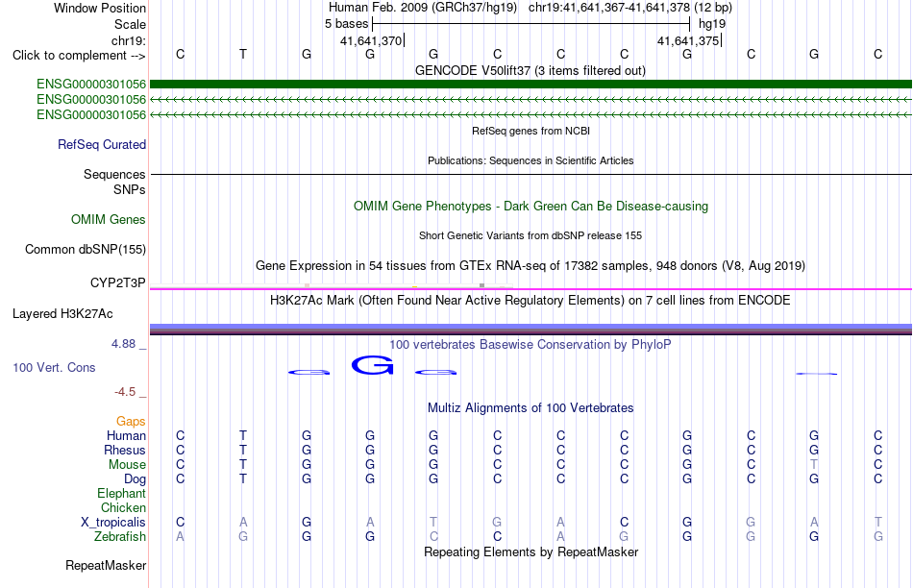Open GENCODE V50lift37 track title

(x=531, y=70)
